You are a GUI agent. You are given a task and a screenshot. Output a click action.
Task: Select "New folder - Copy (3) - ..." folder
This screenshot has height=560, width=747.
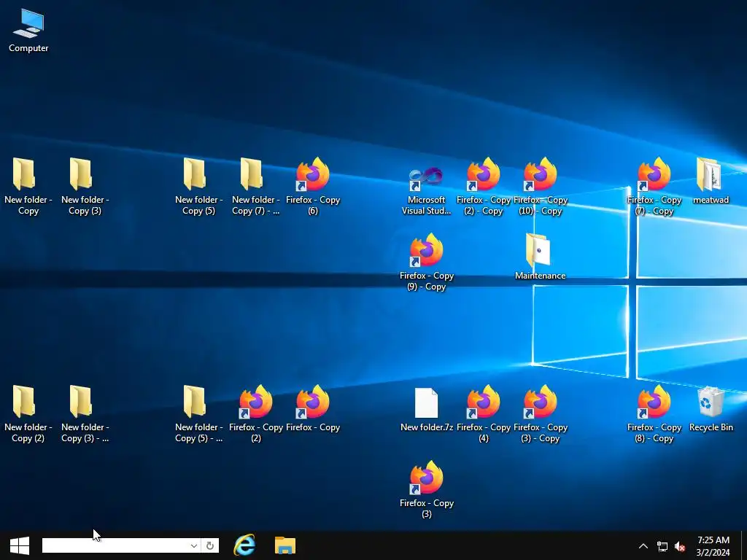(85, 414)
